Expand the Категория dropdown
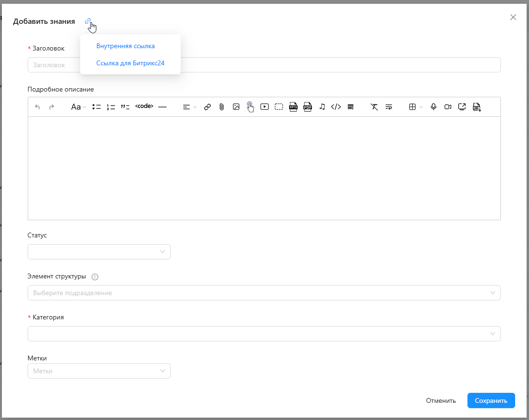 [x=264, y=334]
